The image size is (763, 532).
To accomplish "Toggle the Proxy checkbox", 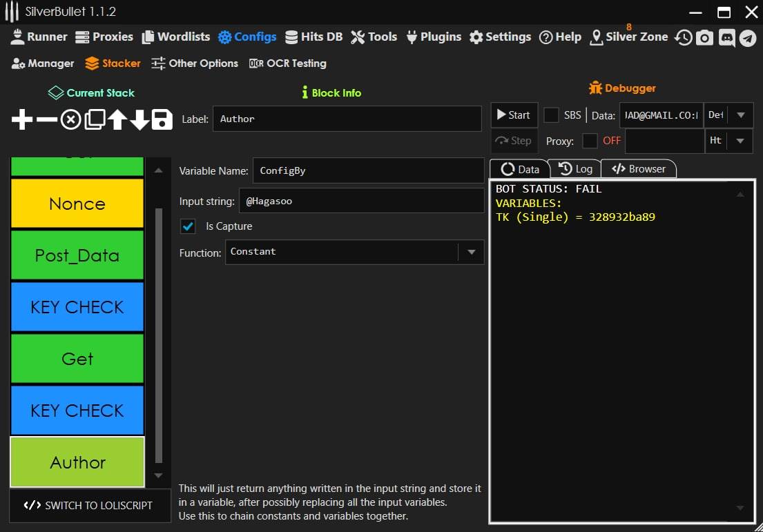I will click(590, 141).
